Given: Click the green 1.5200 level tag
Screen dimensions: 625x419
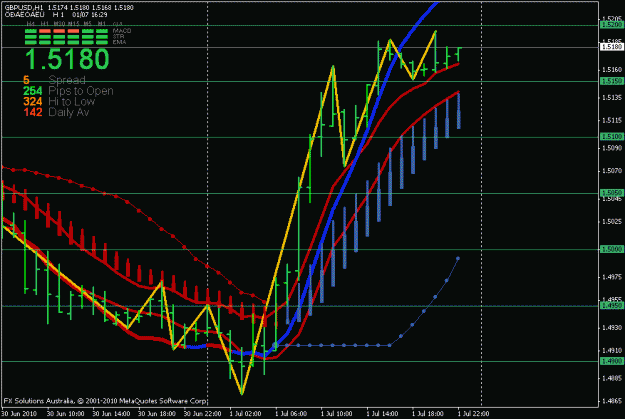Looking at the screenshot, I should tap(612, 25).
